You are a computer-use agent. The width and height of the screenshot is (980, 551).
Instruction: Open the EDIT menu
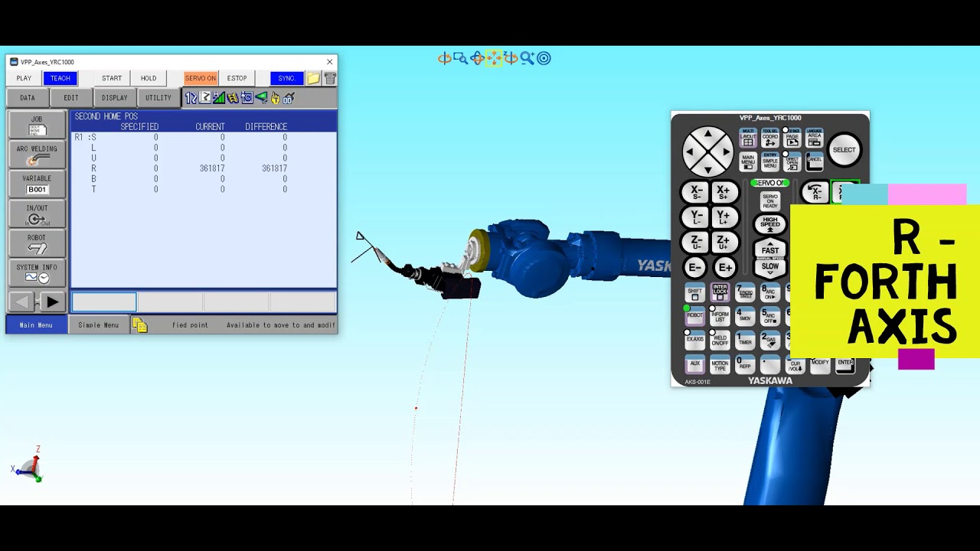click(x=71, y=98)
